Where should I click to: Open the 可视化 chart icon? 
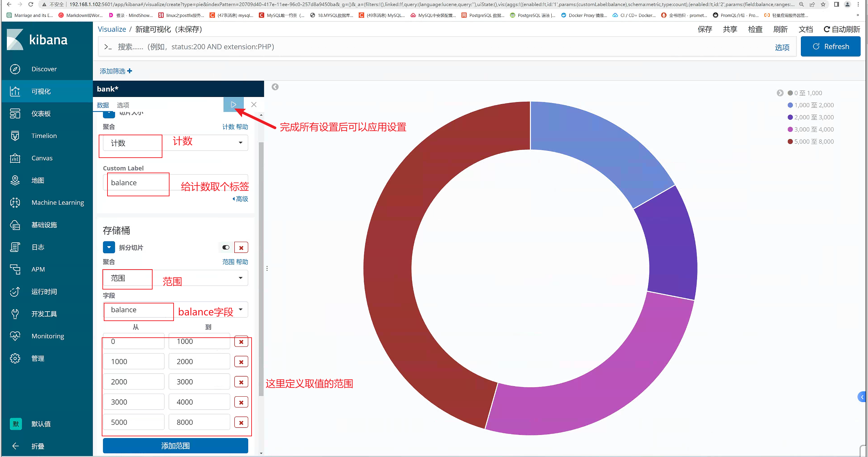tap(15, 91)
